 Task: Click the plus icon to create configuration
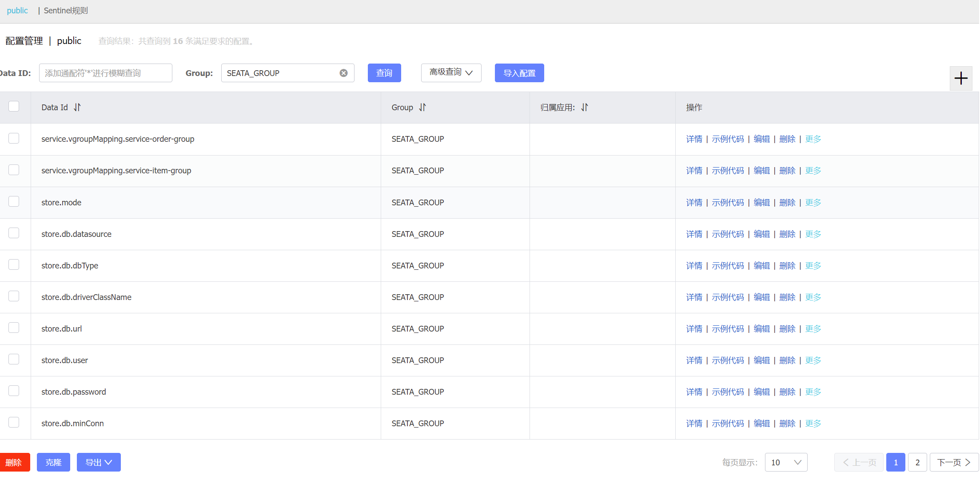point(960,78)
